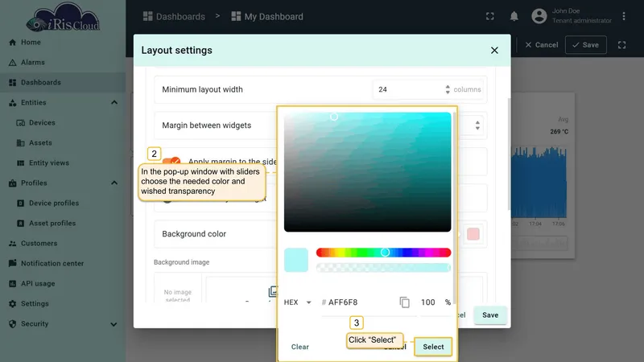
Task: Click the Device profiles icon
Action: [x=21, y=204]
